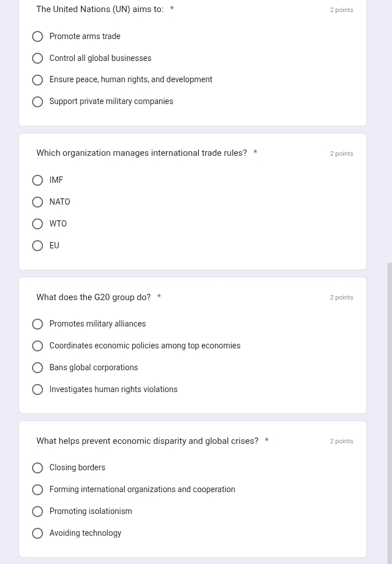Select 'Ensure peace, human rights, and development'
Screen dimensions: 392x564
point(37,80)
